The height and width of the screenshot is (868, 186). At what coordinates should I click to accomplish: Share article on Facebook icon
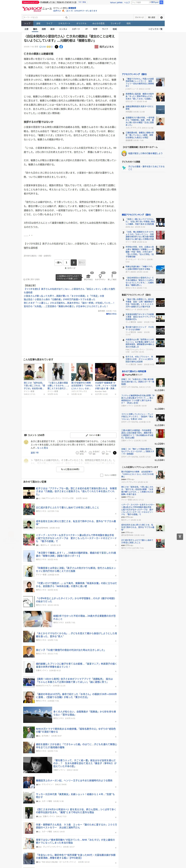coord(61,47)
